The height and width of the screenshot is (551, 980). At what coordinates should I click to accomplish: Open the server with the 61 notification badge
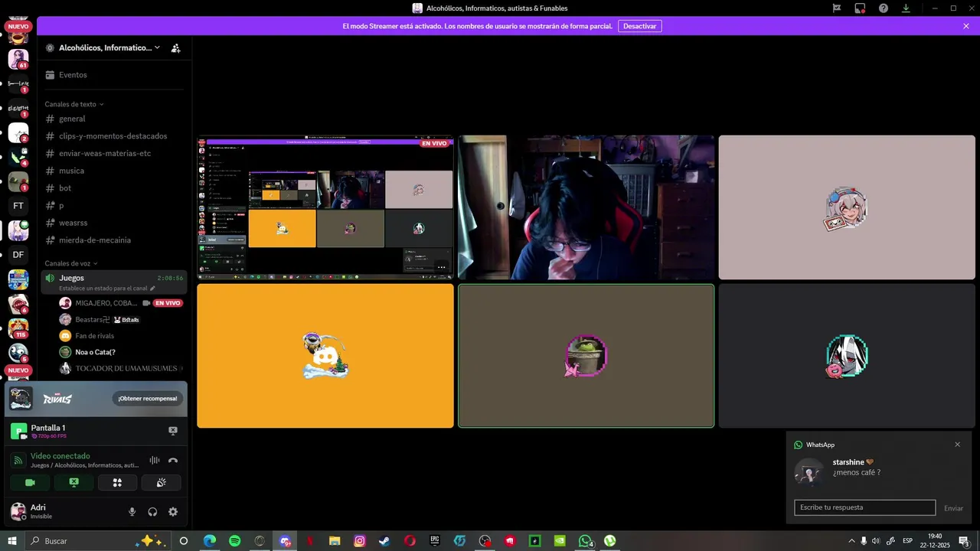click(18, 59)
